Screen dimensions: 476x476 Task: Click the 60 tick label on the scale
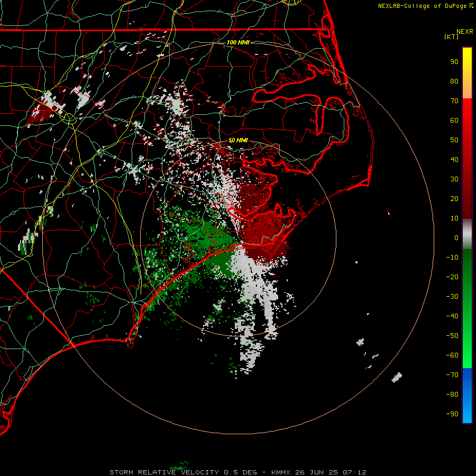coord(454,121)
